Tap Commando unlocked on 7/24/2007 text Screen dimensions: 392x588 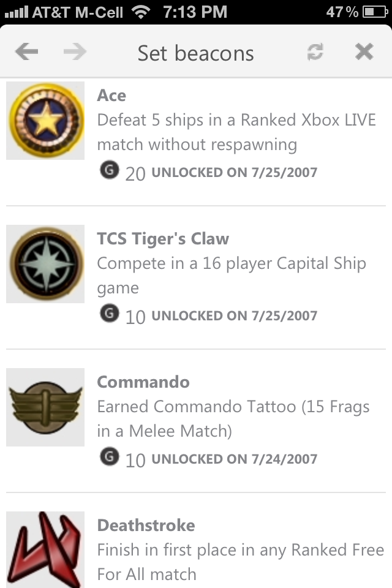tap(234, 459)
